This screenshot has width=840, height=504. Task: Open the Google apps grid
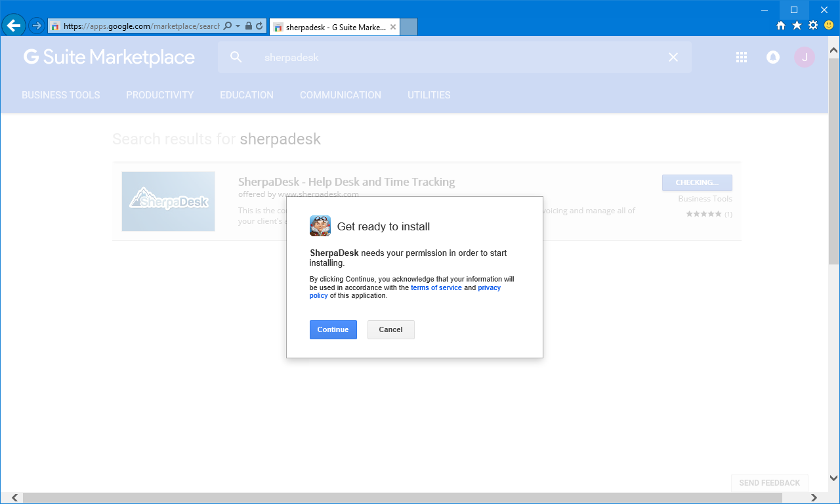741,57
